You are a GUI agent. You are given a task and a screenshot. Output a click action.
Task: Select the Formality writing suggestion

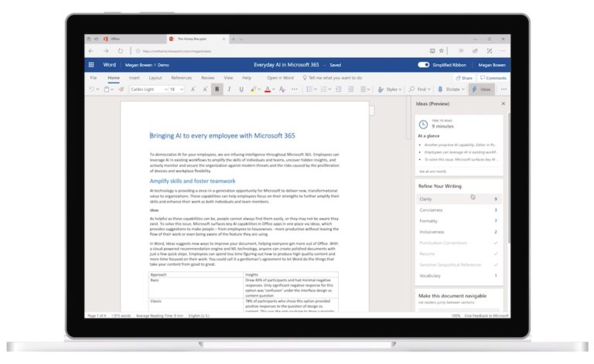(459, 221)
